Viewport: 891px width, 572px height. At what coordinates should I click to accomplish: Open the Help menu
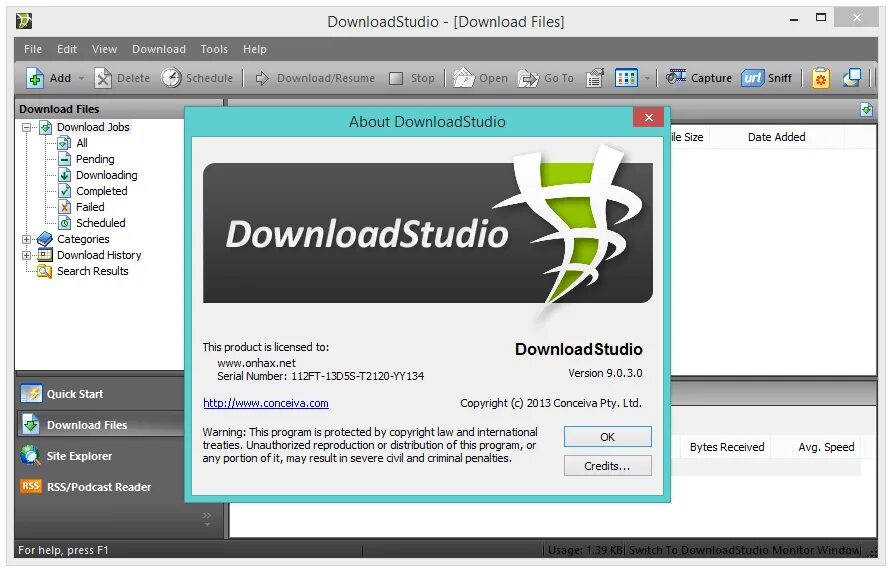pyautogui.click(x=255, y=49)
